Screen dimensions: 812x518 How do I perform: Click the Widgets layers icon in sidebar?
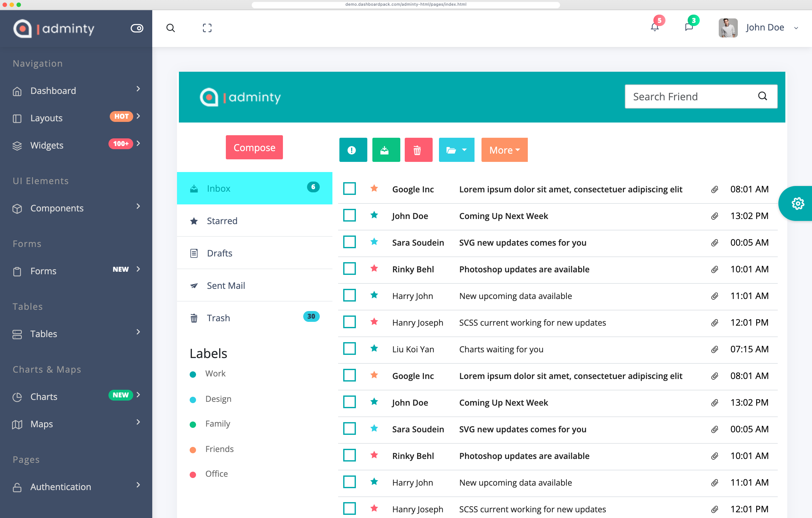pyautogui.click(x=17, y=146)
